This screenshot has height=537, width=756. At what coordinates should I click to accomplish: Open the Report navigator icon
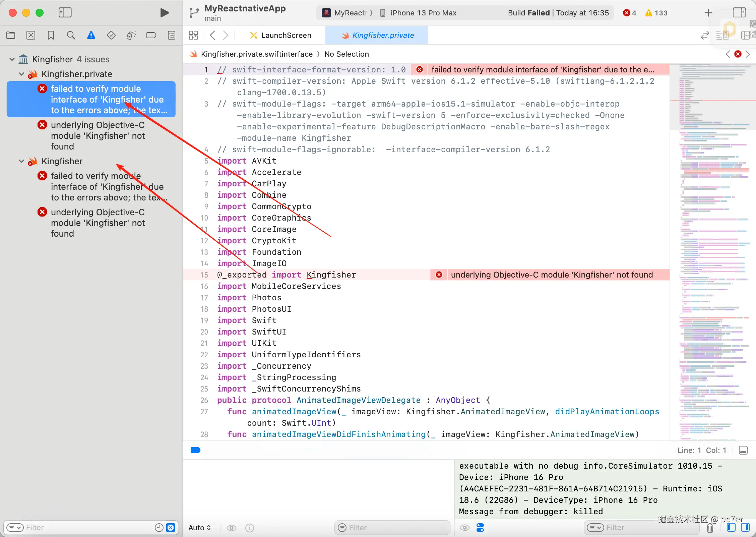point(172,35)
